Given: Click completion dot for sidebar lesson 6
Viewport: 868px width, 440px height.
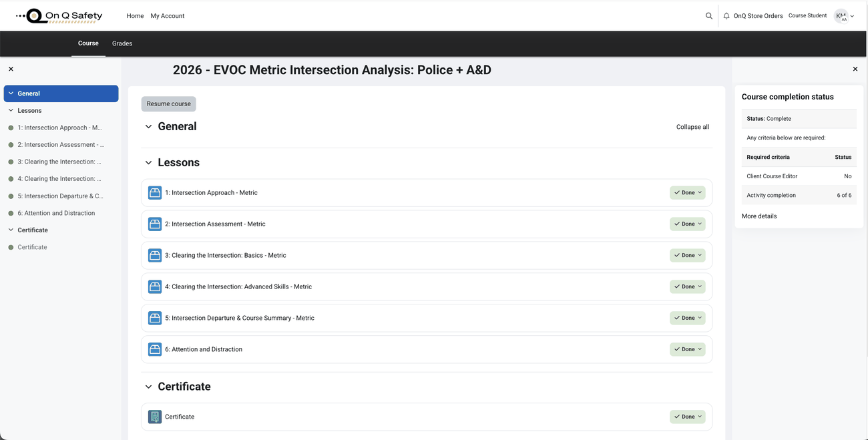Looking at the screenshot, I should (x=11, y=213).
